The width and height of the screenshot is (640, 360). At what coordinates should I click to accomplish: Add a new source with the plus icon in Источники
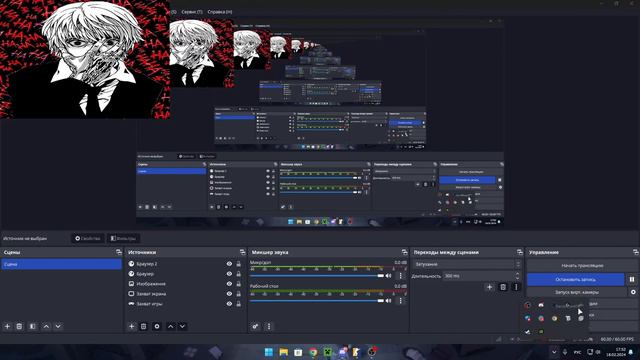[x=131, y=327]
